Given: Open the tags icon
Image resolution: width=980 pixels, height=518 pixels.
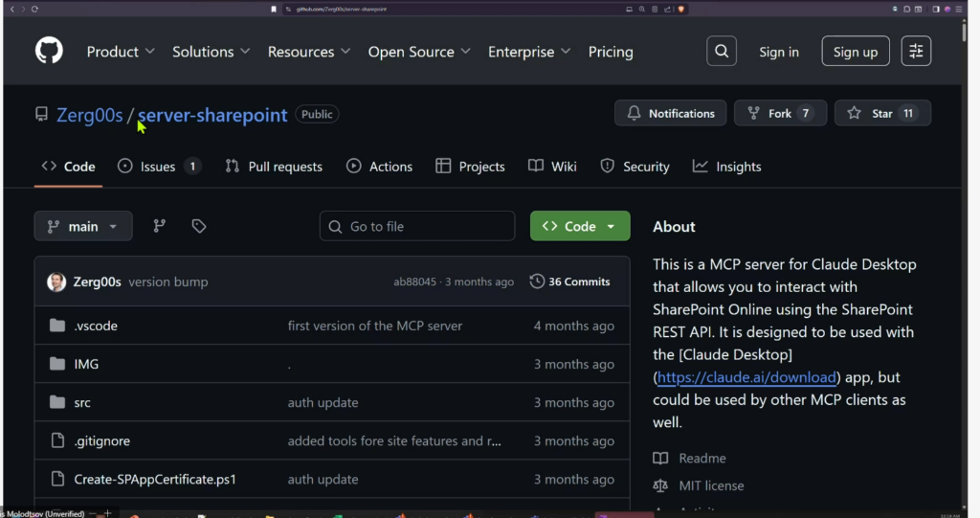Looking at the screenshot, I should tap(199, 226).
